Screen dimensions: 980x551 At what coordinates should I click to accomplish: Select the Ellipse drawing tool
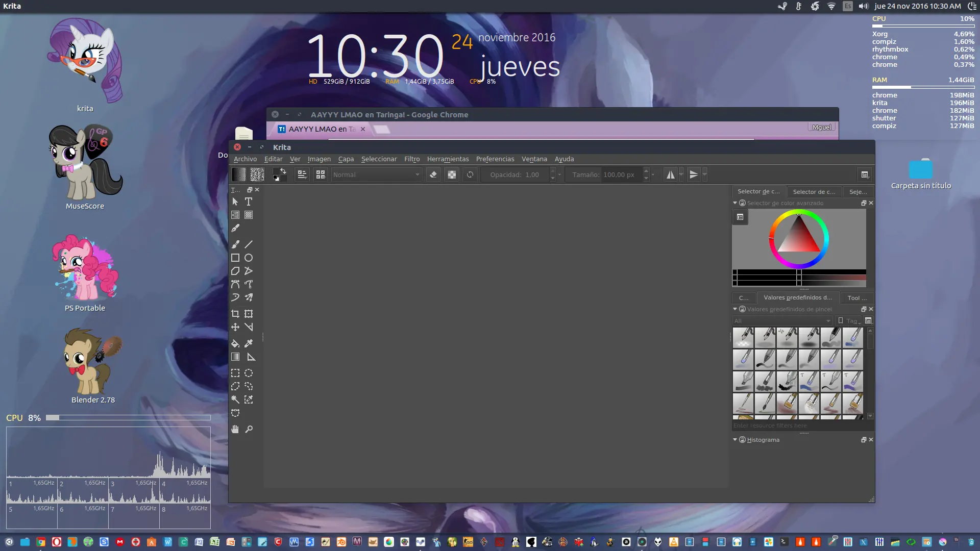pyautogui.click(x=249, y=258)
